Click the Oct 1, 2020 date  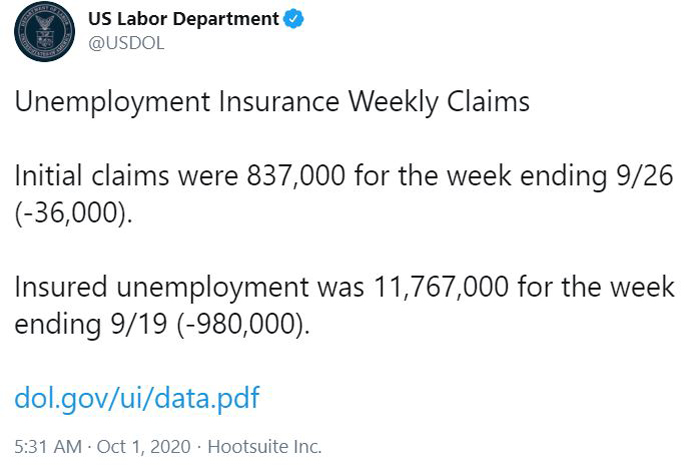click(143, 447)
